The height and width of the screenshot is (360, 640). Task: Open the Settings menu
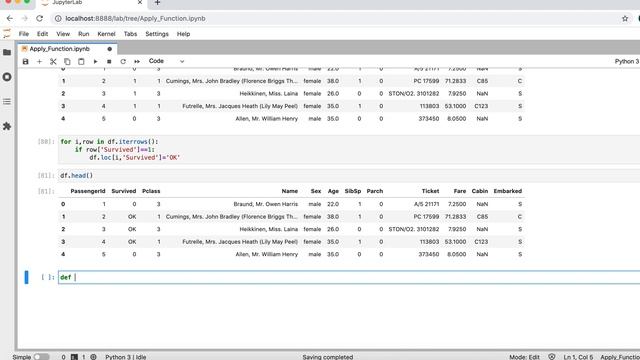(x=157, y=34)
